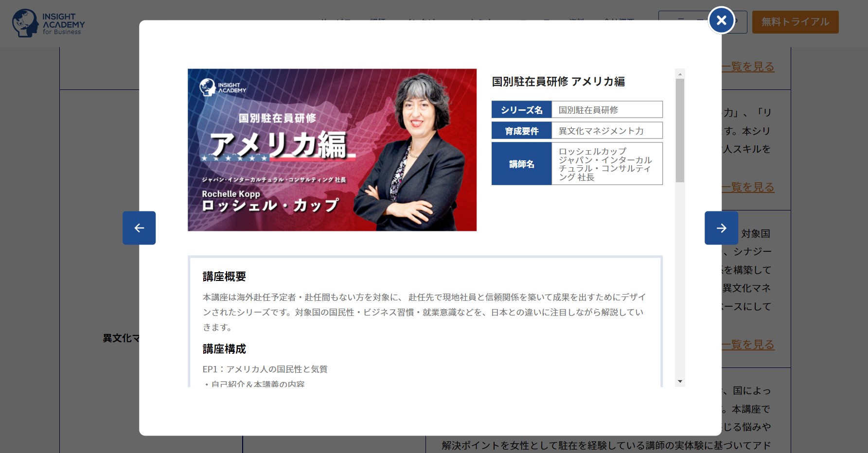Click the EP1：アメリカ人の国民性と気質 line
The height and width of the screenshot is (453, 868).
point(265,369)
